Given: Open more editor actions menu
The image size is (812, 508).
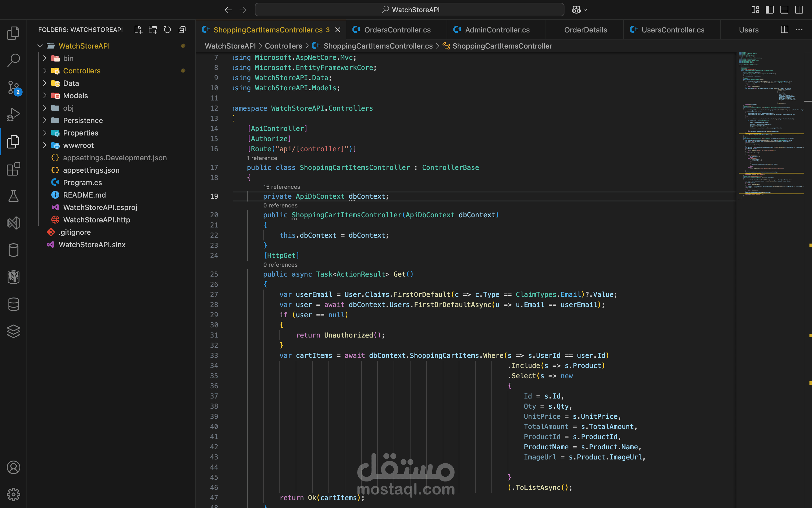Looking at the screenshot, I should tap(799, 30).
